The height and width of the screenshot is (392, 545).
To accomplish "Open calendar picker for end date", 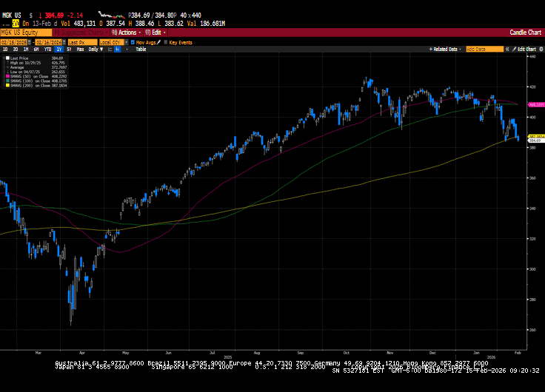I will pos(63,42).
